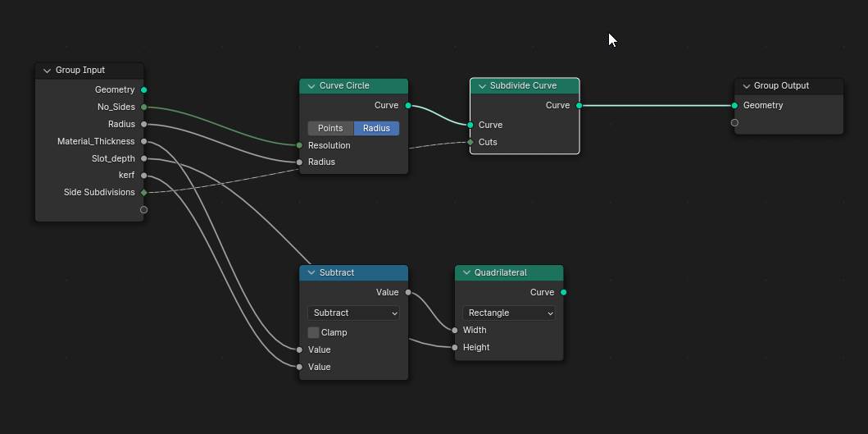Click the Cuts label in Subdivide Curve

click(x=488, y=142)
